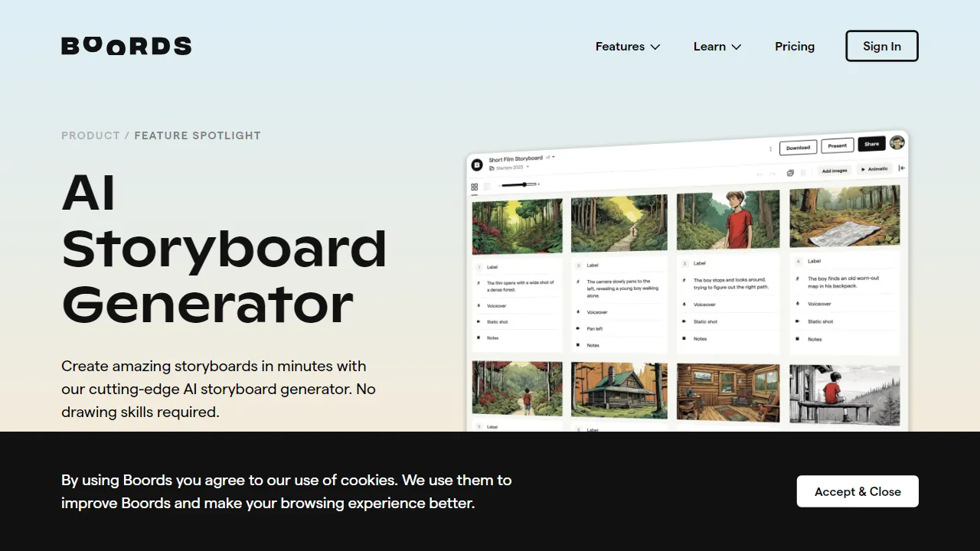Screen dimensions: 980x551
Task: Switch to the list view icon
Action: tap(487, 186)
